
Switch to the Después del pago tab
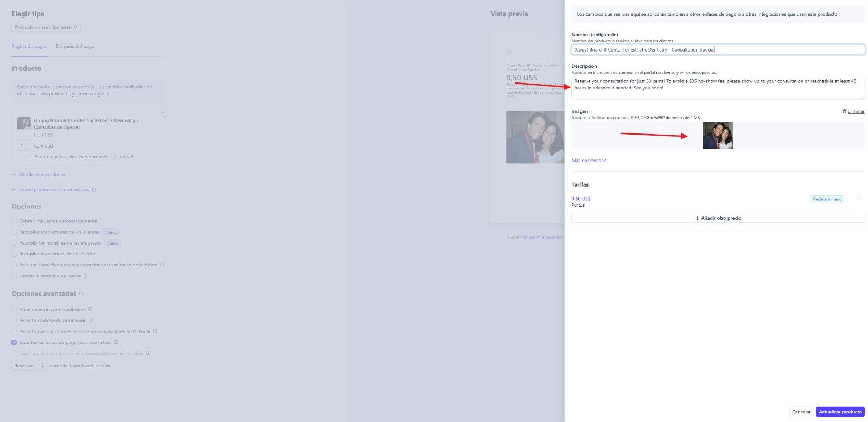75,47
